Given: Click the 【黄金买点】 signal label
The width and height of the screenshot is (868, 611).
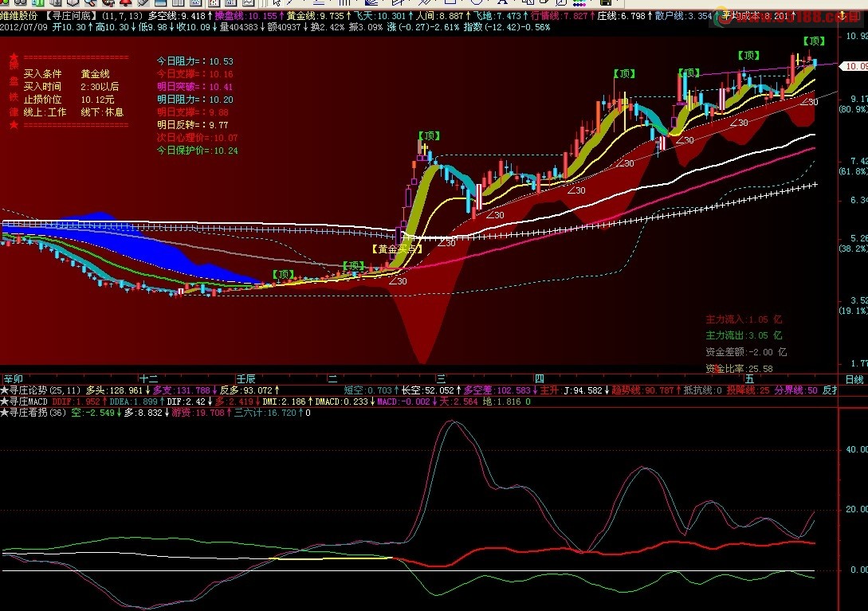Looking at the screenshot, I should pyautogui.click(x=397, y=249).
